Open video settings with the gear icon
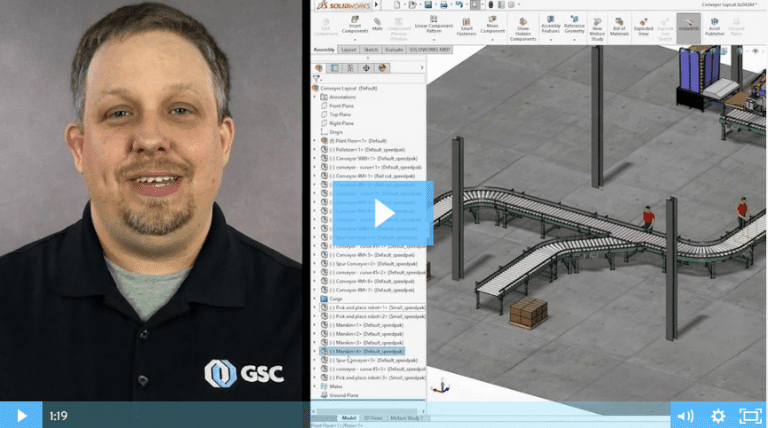Screen dimensions: 768x428 coord(717,415)
